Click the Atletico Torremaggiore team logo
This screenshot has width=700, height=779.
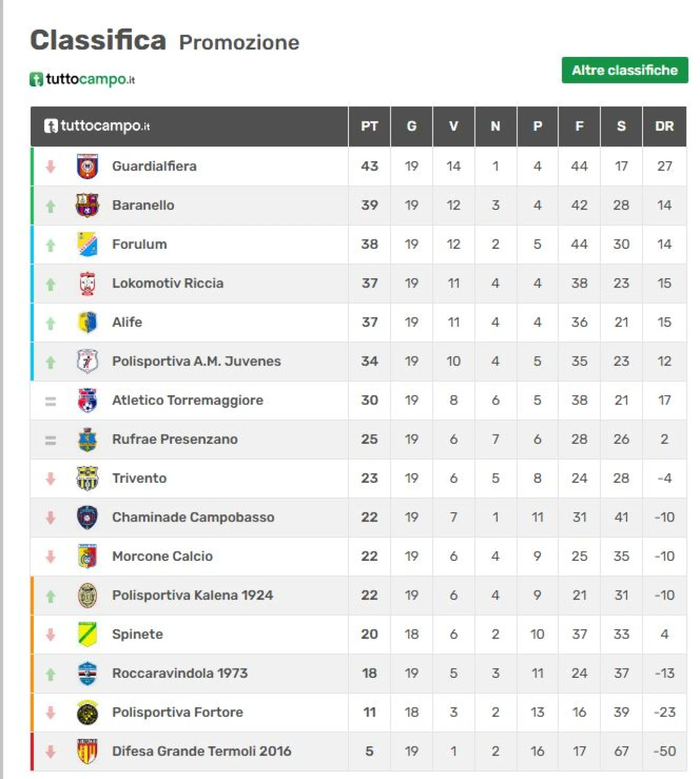click(87, 400)
